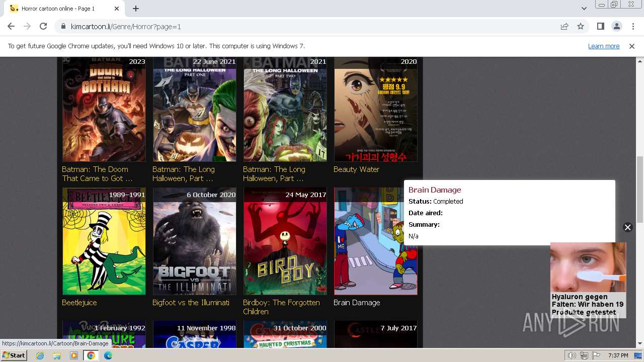Go back to the previous page
This screenshot has width=644, height=362.
point(11,26)
